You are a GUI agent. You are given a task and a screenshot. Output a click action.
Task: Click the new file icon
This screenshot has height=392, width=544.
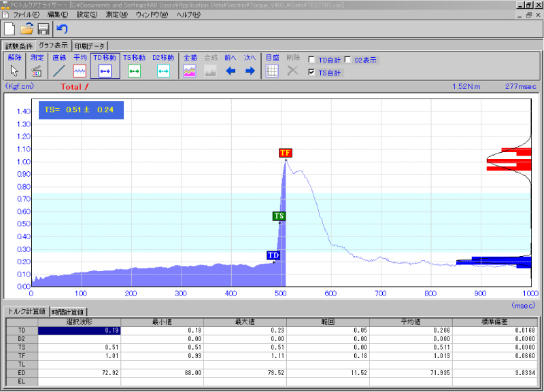point(10,29)
